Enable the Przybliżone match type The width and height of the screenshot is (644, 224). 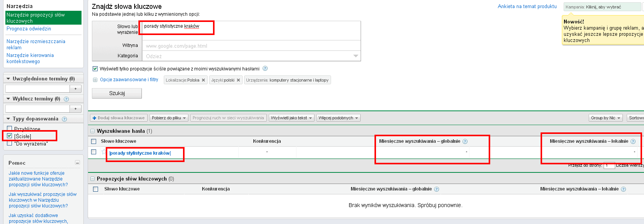pyautogui.click(x=10, y=128)
